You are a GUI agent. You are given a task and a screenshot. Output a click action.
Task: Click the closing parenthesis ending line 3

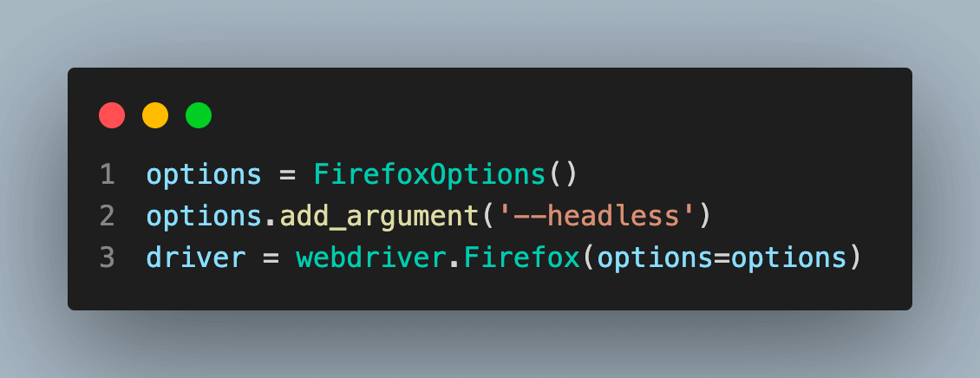click(855, 258)
